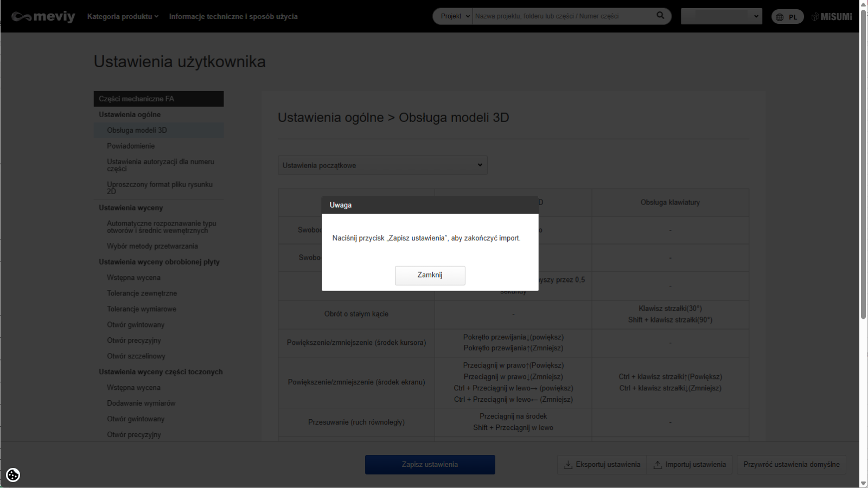This screenshot has height=488, width=868.
Task: Click the MiSUMi logo
Action: coord(832,17)
